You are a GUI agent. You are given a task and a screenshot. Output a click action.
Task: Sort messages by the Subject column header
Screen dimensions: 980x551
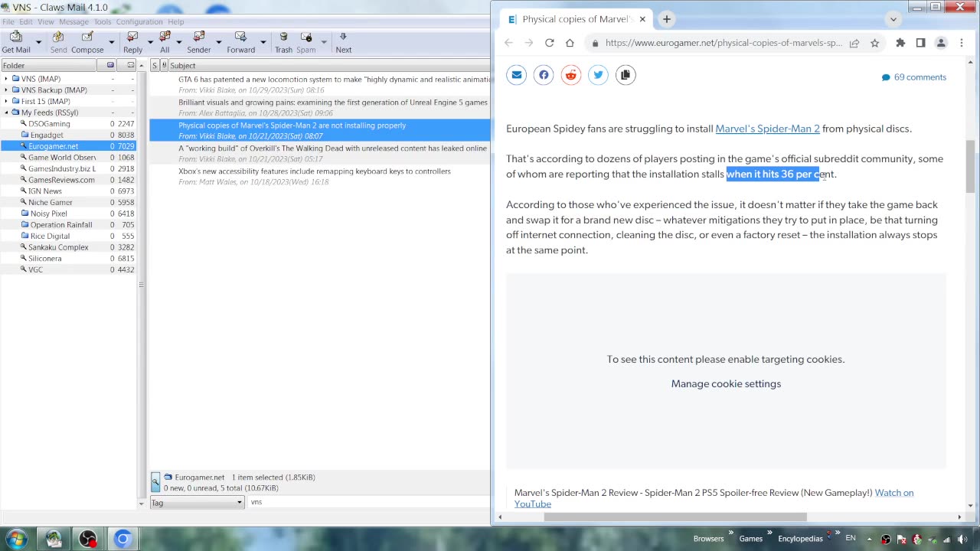click(329, 65)
